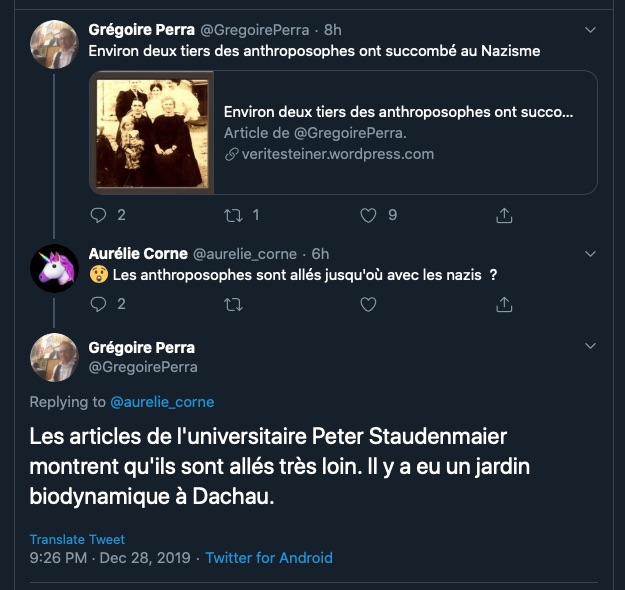Retweet the first tweet about anthroposophes
The height and width of the screenshot is (590, 625).
click(x=233, y=215)
